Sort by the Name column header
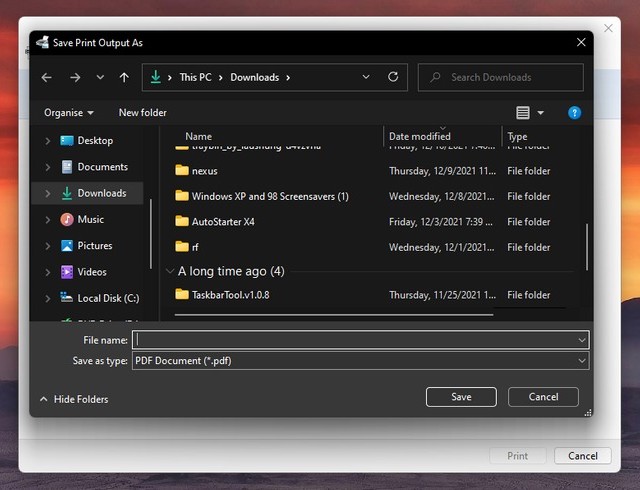The height and width of the screenshot is (490, 640). (x=198, y=136)
